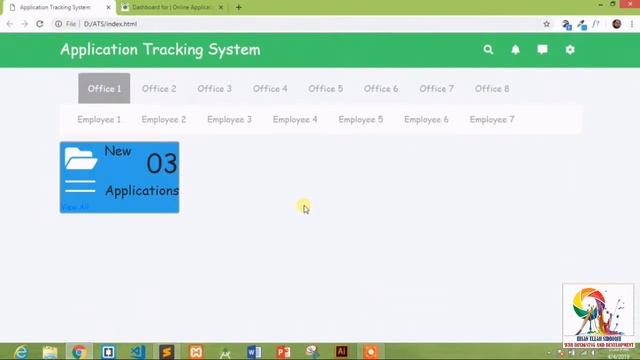Switch to Office 8 tab
640x360 pixels.
pos(492,89)
